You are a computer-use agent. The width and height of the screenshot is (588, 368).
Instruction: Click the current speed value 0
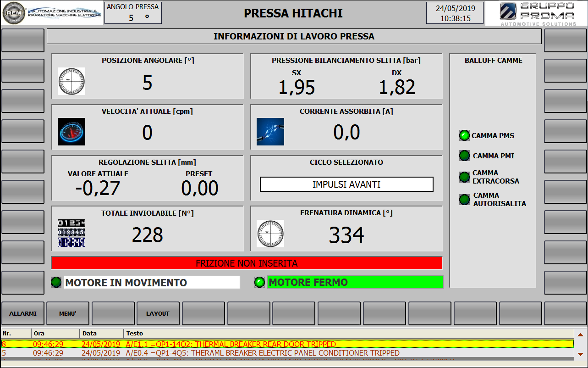pos(147,133)
